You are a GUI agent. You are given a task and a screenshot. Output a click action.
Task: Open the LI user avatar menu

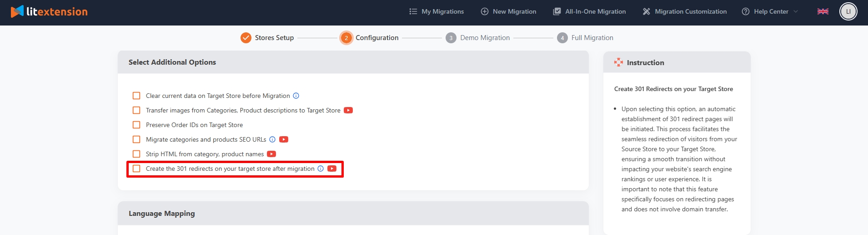point(848,11)
